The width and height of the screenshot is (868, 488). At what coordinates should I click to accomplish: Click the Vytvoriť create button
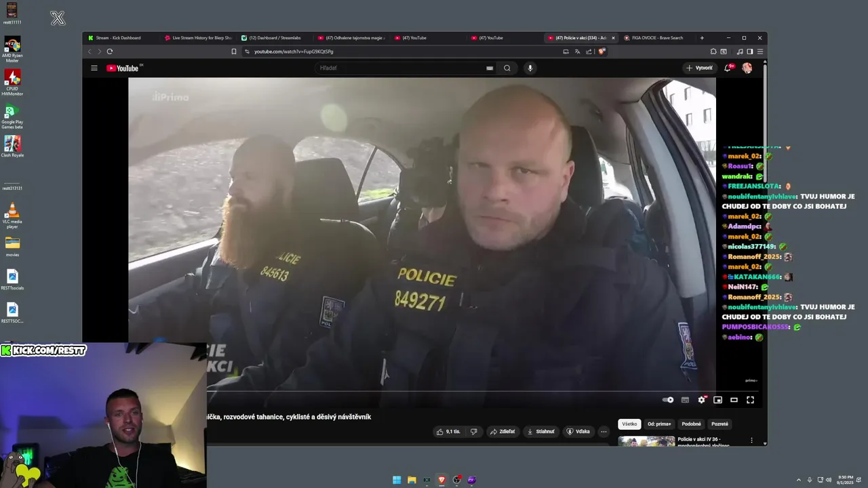click(x=699, y=68)
